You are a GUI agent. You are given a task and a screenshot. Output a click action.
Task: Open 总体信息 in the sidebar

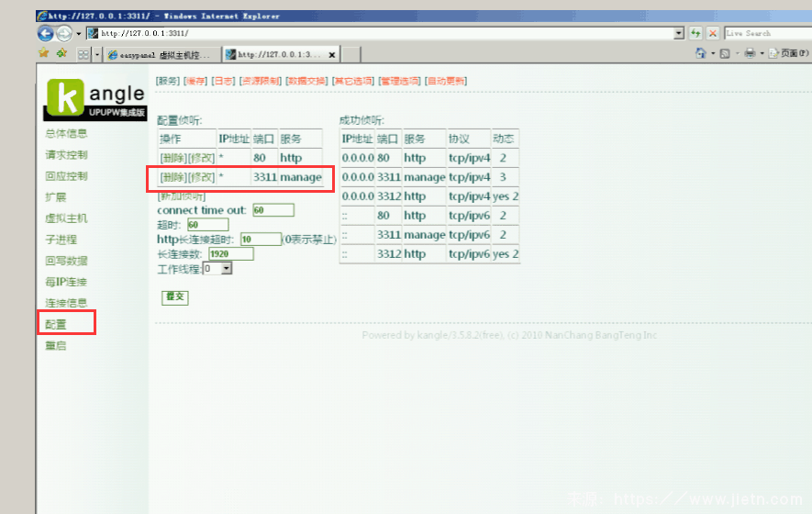tap(66, 134)
